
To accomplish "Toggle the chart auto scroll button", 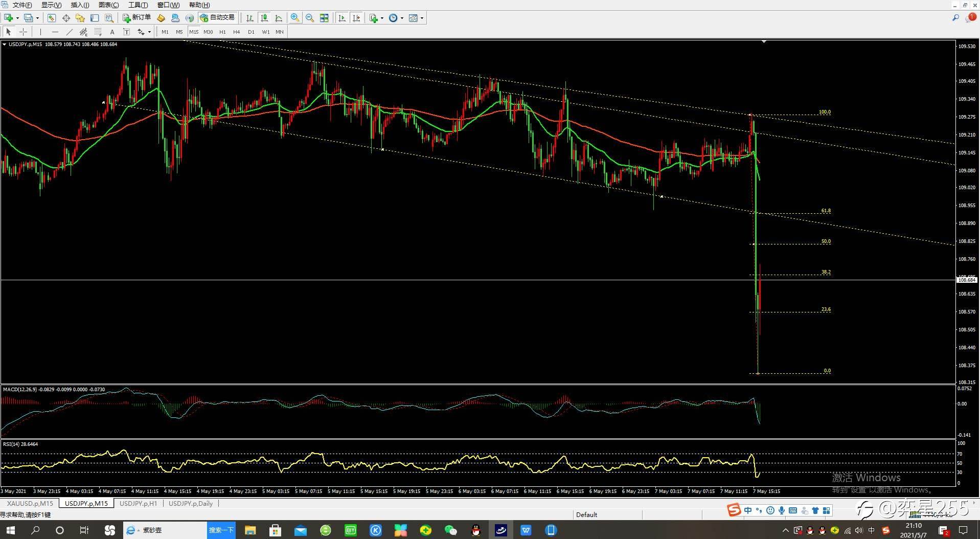I will tap(342, 18).
